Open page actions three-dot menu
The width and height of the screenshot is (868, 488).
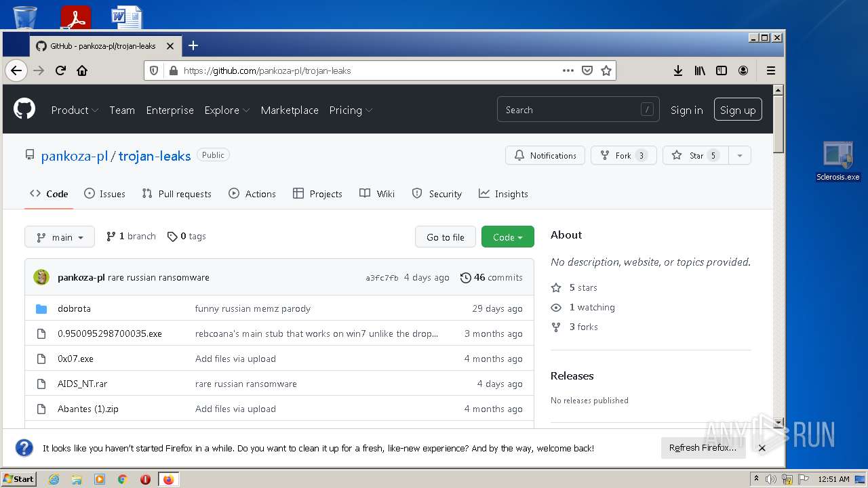click(568, 70)
